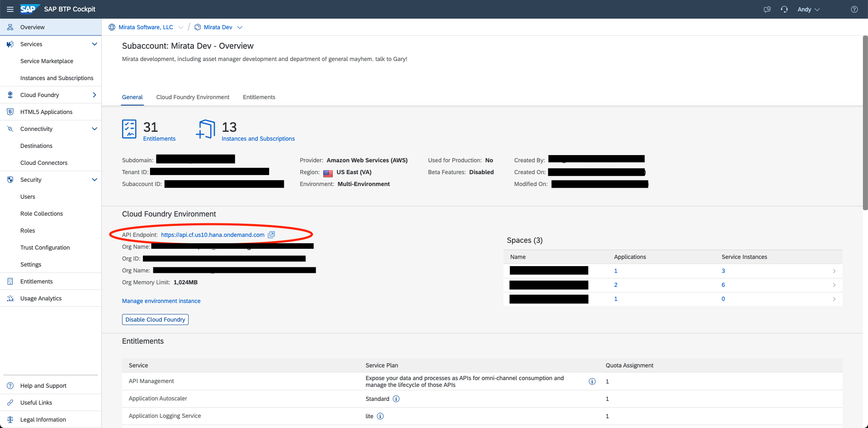
Task: Open Mirata Dev breadcrumb dropdown
Action: [240, 27]
